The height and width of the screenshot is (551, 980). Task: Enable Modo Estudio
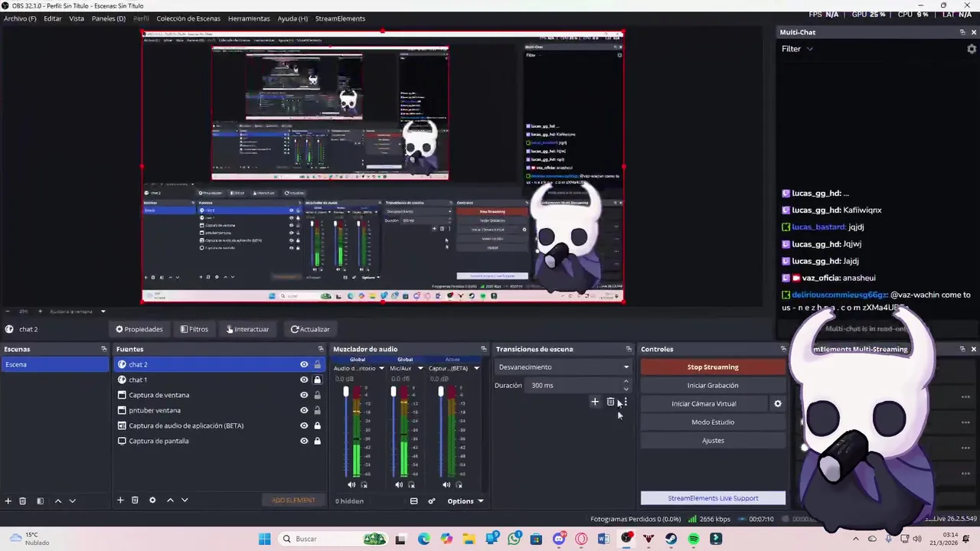pos(713,422)
